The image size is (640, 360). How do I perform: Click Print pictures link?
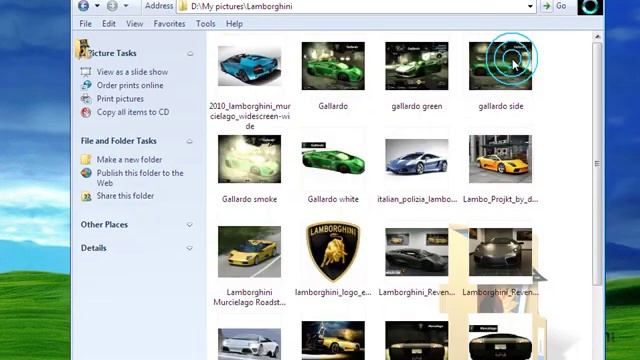tap(120, 99)
